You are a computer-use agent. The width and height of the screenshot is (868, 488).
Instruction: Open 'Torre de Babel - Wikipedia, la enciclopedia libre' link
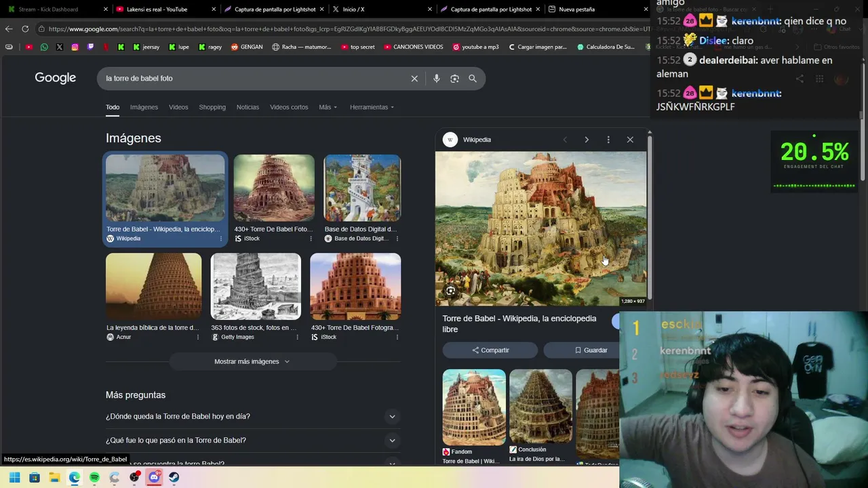(519, 324)
